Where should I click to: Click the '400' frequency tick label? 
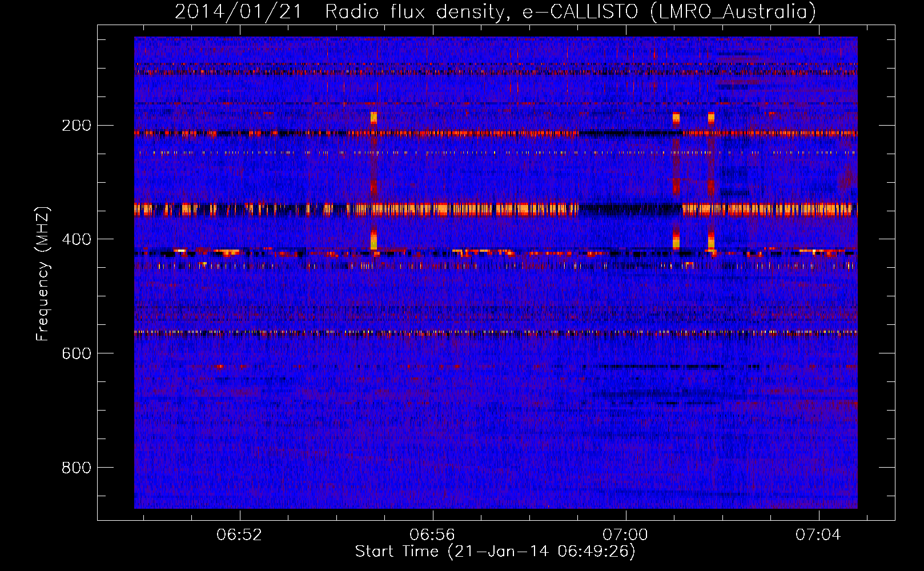tap(77, 239)
